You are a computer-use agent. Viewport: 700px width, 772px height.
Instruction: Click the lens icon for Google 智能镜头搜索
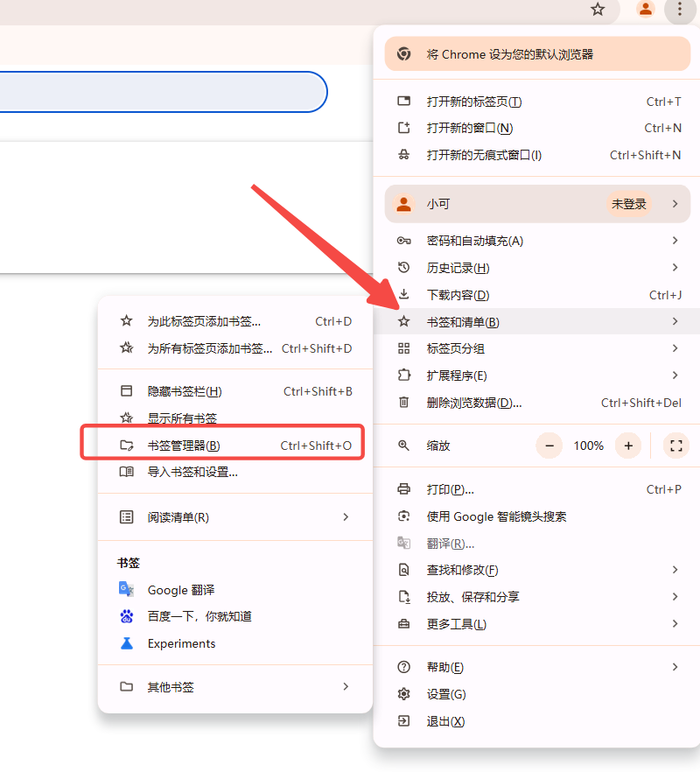(403, 516)
